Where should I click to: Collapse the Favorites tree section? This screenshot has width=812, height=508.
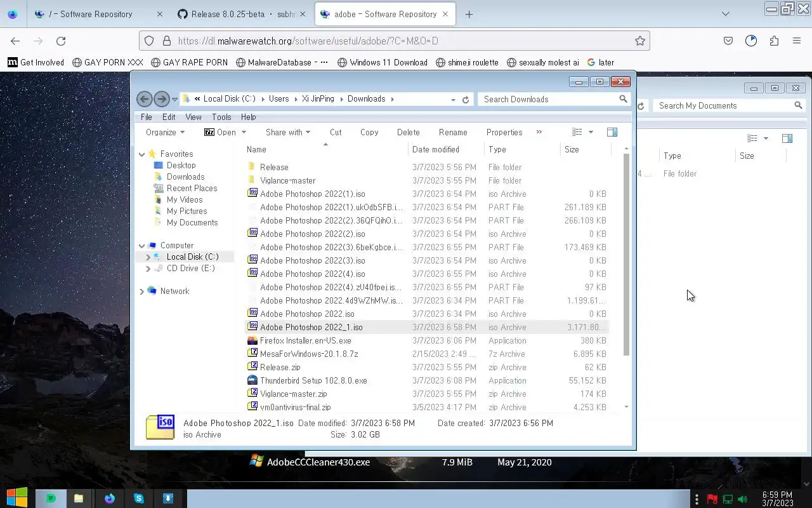[142, 154]
